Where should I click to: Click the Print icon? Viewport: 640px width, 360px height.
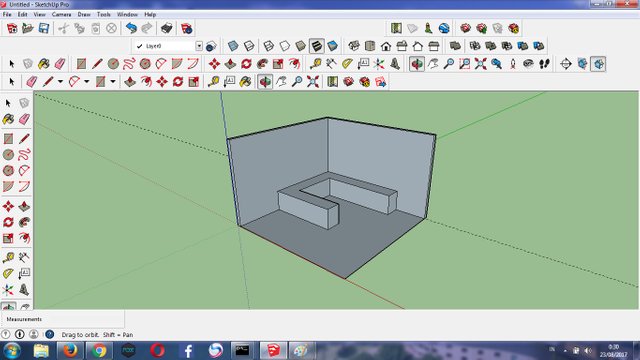point(167,28)
